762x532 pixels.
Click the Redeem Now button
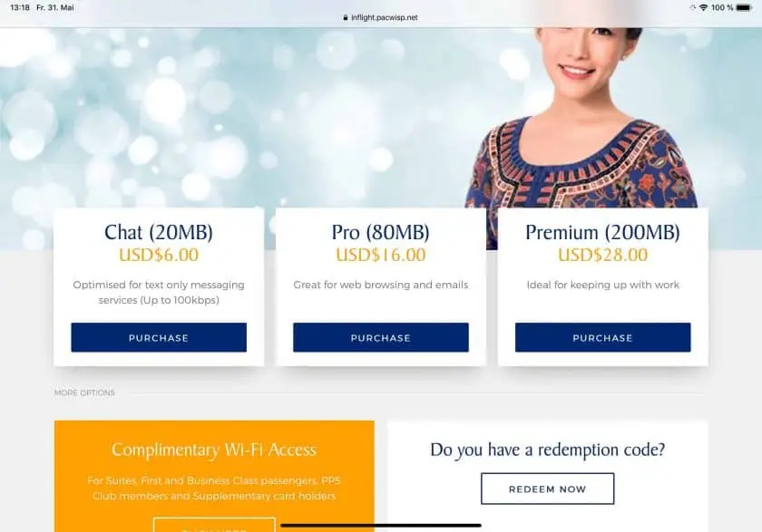[547, 488]
